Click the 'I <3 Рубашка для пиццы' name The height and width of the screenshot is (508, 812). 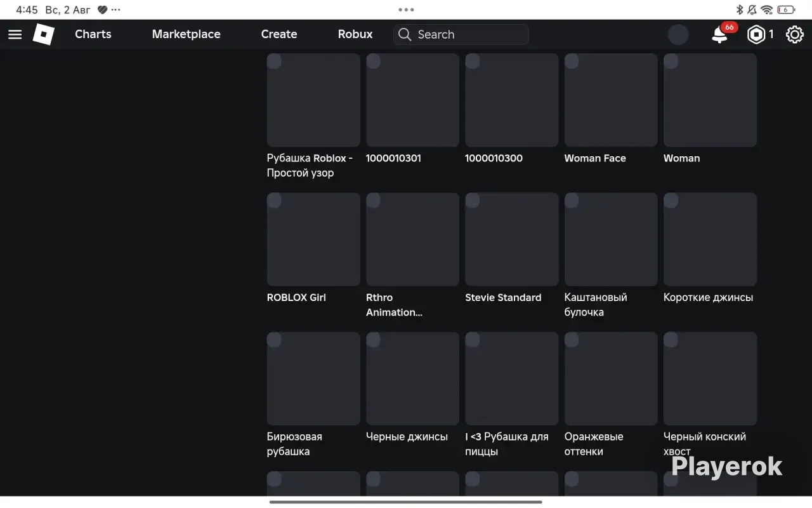tap(507, 444)
